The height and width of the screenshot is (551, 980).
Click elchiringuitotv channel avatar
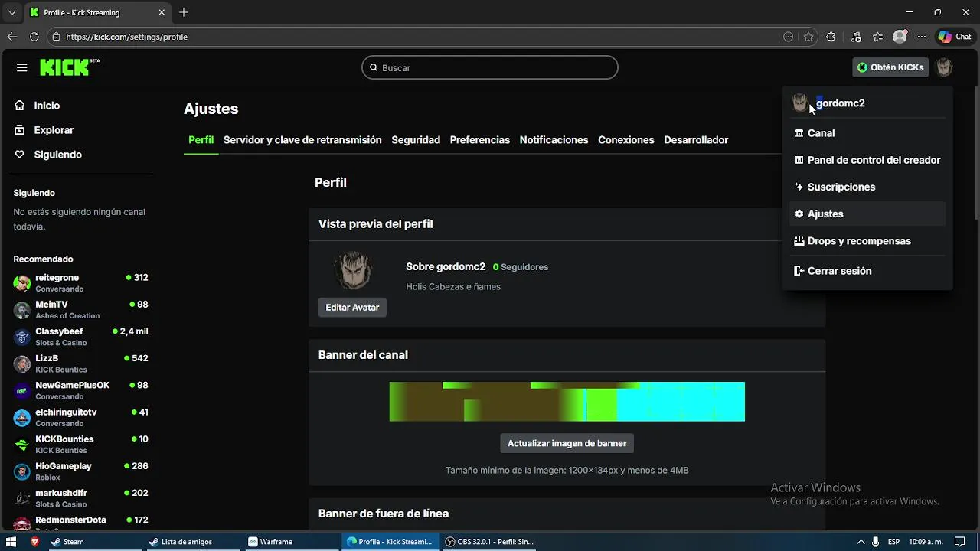[x=22, y=418]
